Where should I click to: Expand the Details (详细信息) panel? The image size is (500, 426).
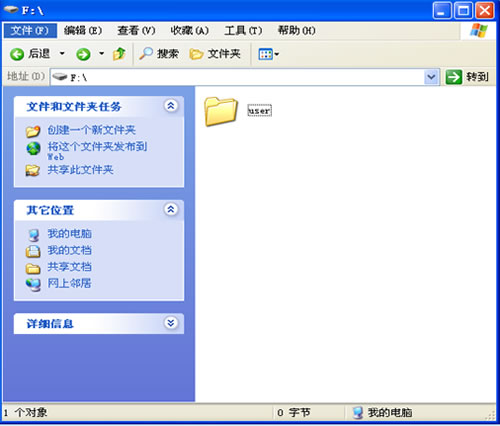tap(171, 323)
